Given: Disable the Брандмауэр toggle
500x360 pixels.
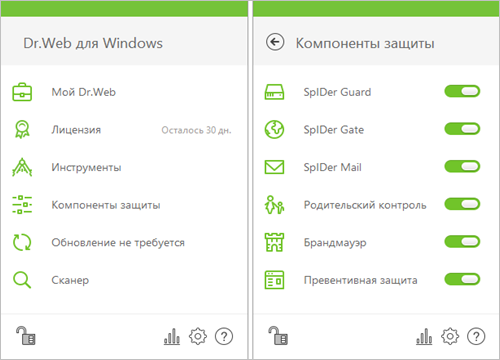Looking at the screenshot, I should click(x=462, y=242).
